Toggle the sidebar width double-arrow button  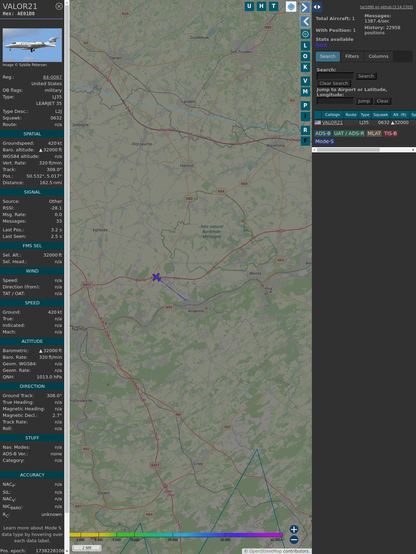coord(317,7)
